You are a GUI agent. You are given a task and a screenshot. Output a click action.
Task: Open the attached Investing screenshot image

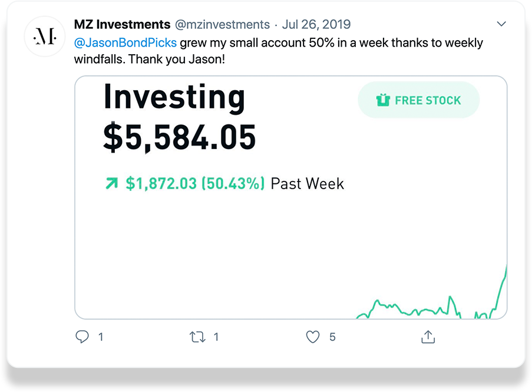pos(291,197)
